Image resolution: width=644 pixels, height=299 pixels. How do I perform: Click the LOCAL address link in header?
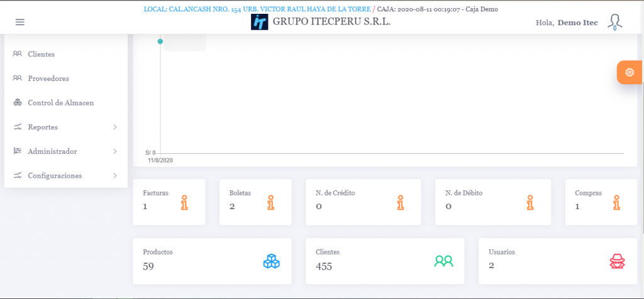tap(257, 9)
